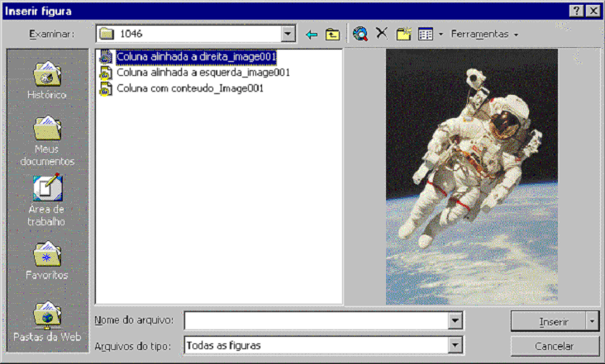Go to Meus documentos
The width and height of the screenshot is (605, 364).
coord(47,141)
